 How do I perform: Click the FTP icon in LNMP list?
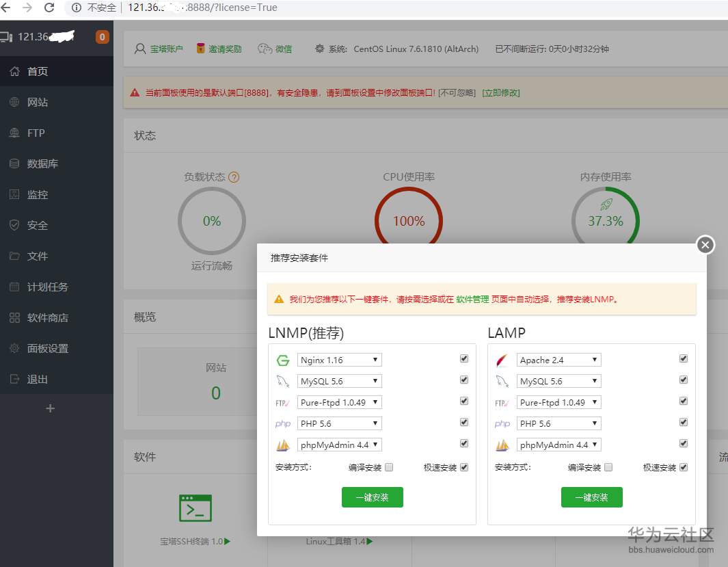[x=283, y=403]
